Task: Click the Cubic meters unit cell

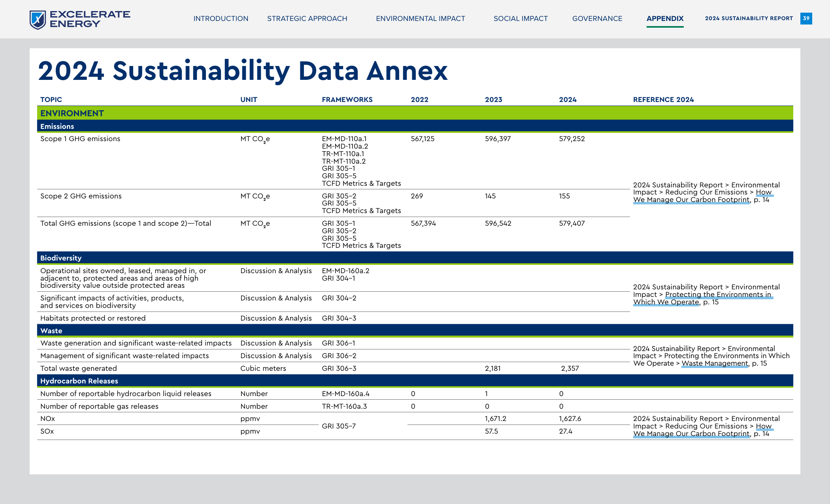Action: pyautogui.click(x=263, y=368)
